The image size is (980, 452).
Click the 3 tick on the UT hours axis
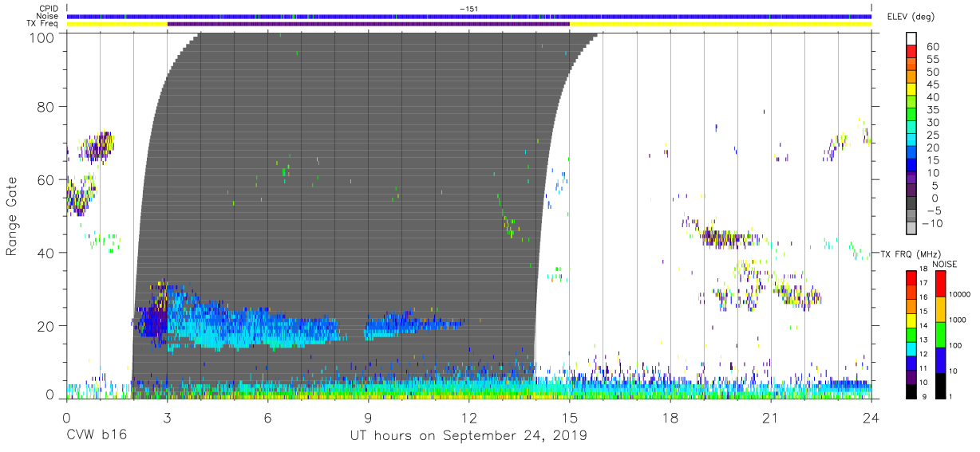pos(168,417)
